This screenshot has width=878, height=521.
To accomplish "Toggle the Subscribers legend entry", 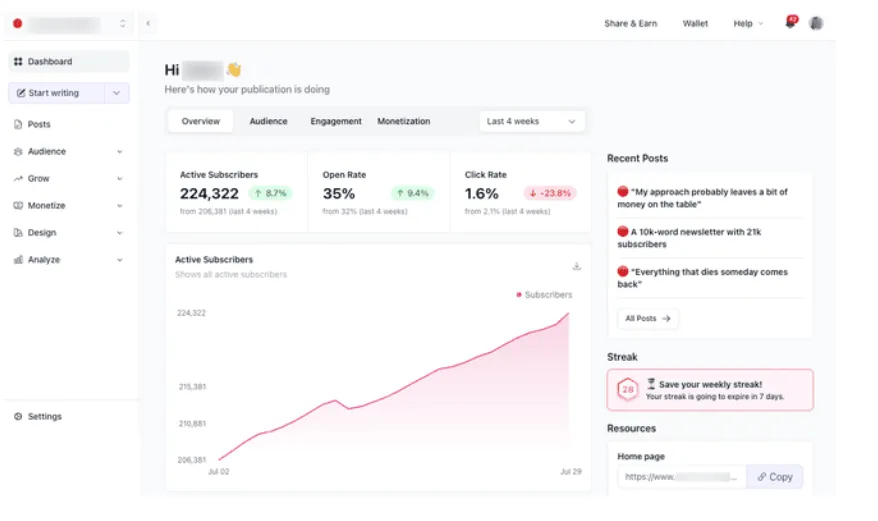I will tap(544, 295).
